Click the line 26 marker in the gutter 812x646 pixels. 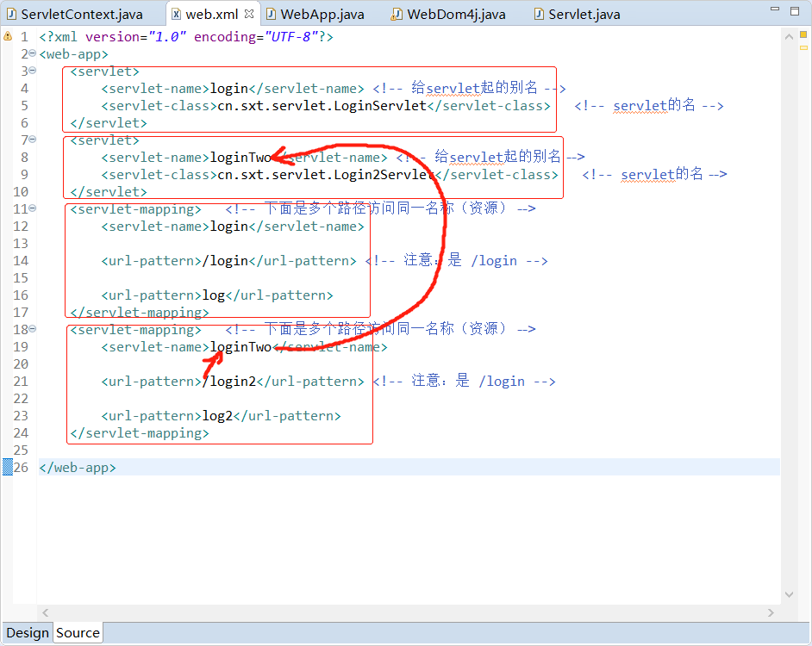7,467
